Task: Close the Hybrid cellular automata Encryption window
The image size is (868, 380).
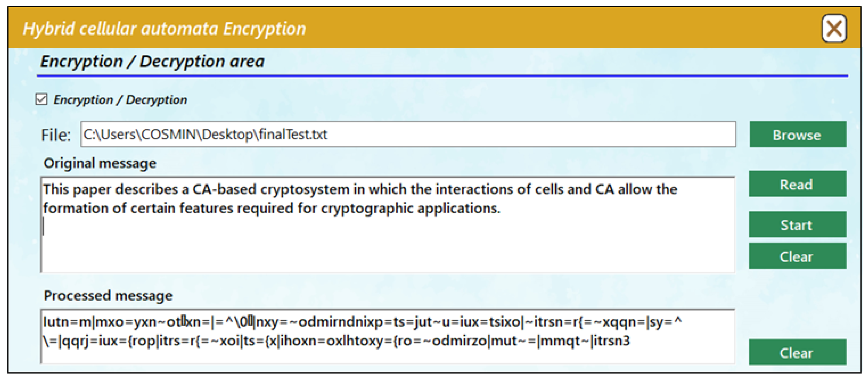Action: [x=833, y=29]
